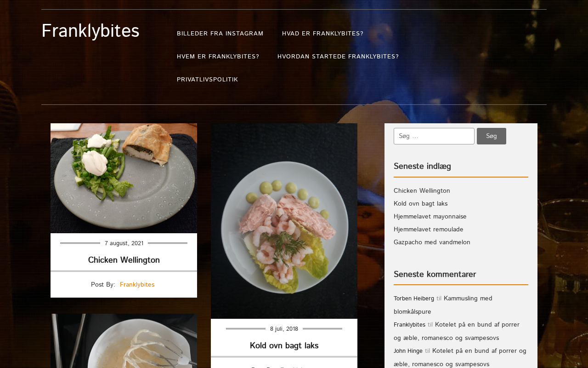
Task: Click the Chicken Wellington post thumbnail
Action: point(124,178)
